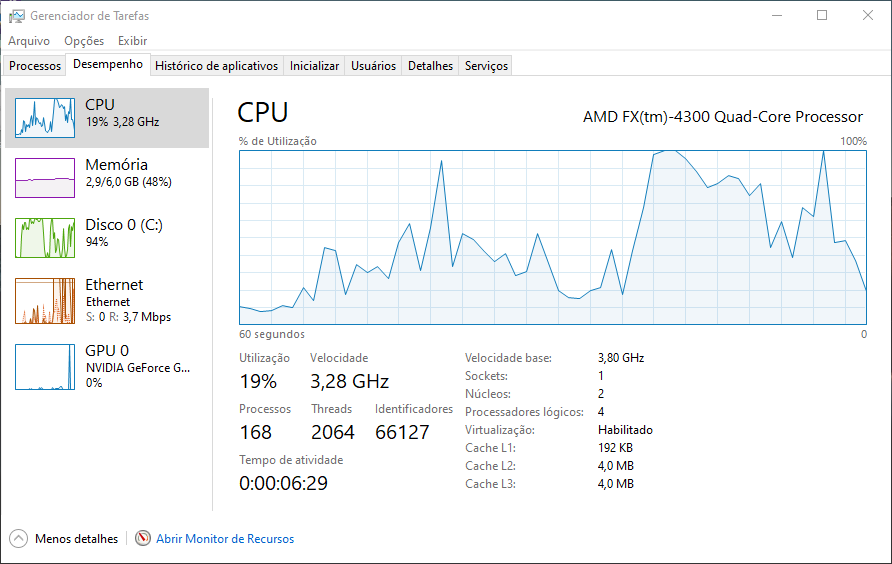The width and height of the screenshot is (892, 564).
Task: Collapse view with Menos detalhes chevron
Action: pos(19,539)
